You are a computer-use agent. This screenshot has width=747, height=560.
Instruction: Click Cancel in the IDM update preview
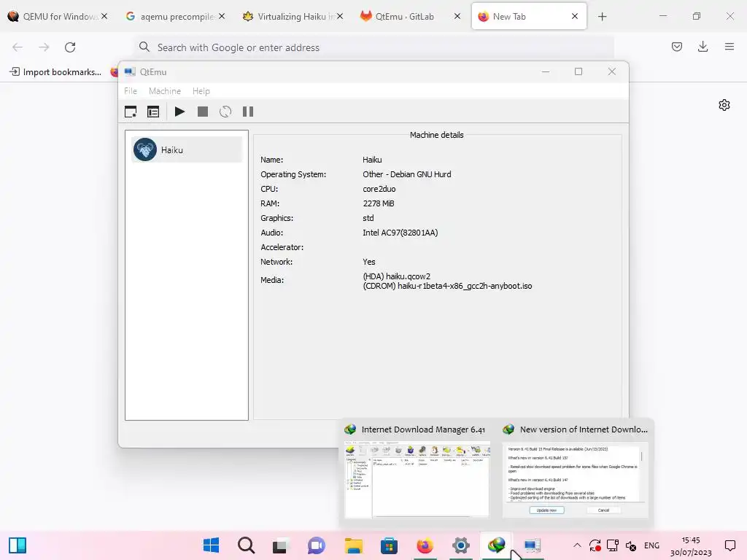point(603,510)
